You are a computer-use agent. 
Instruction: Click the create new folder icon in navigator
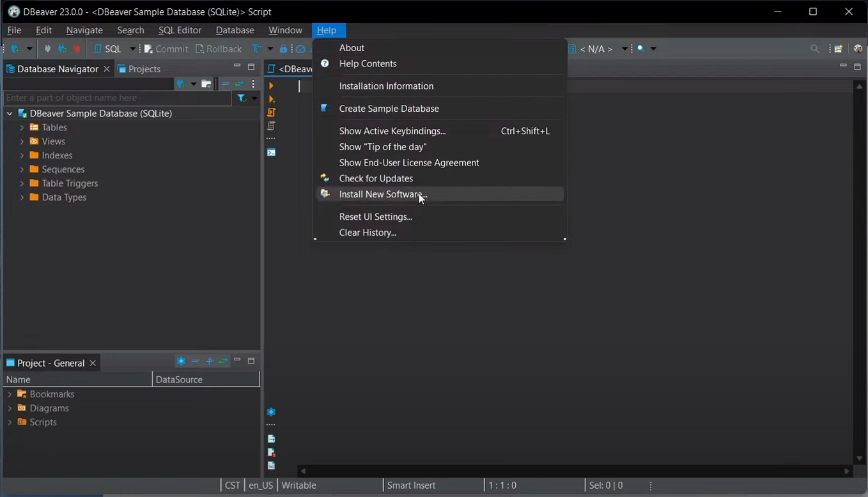click(x=206, y=84)
